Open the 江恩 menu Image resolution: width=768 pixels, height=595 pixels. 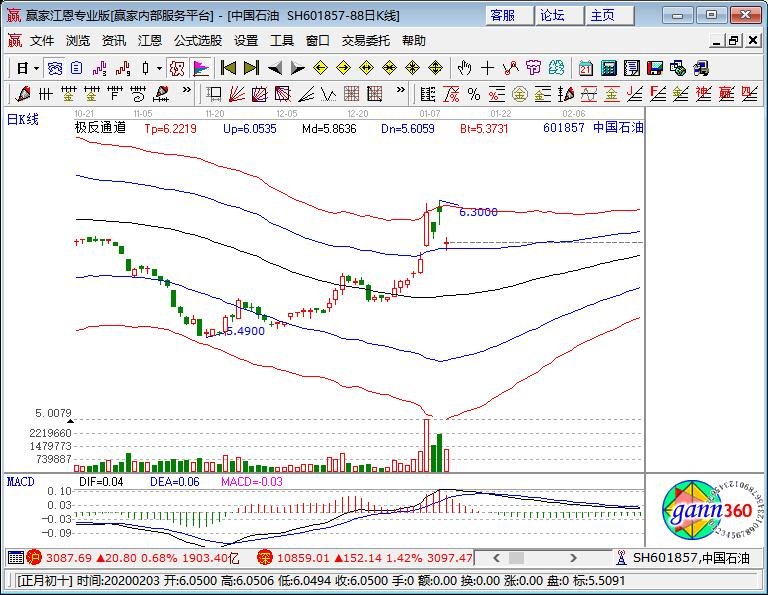tap(149, 41)
